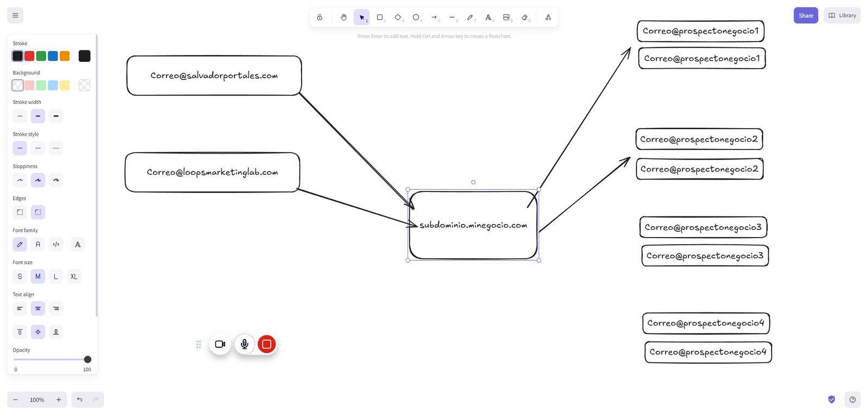868x415 pixels.
Task: Zoom out with the minus button
Action: tap(15, 400)
